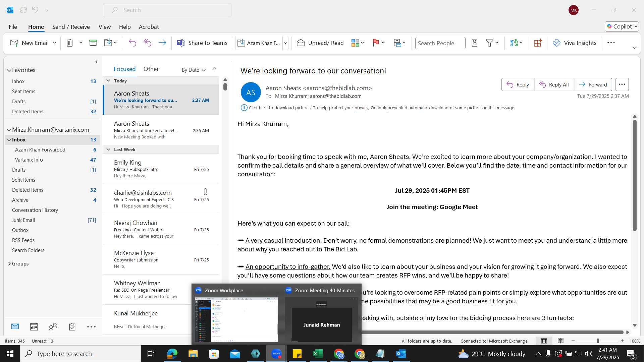Click the Send/Receive sync icon in title bar
644x362 pixels.
pos(23,10)
